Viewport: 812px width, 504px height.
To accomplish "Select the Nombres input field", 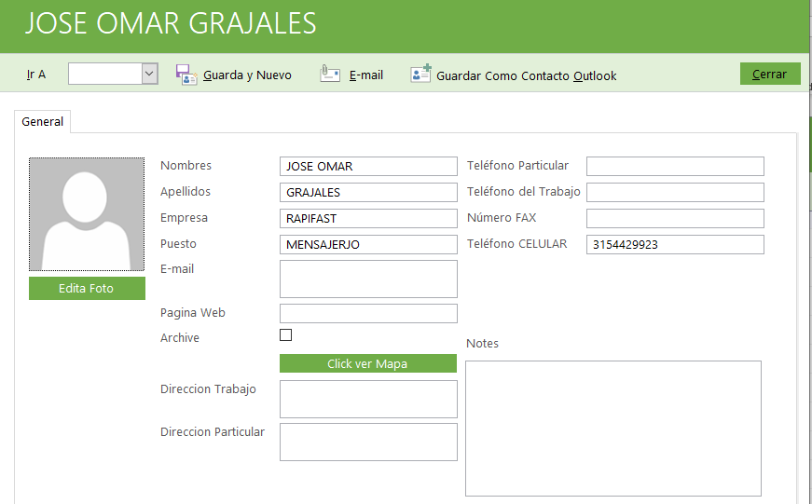I will 367,167.
